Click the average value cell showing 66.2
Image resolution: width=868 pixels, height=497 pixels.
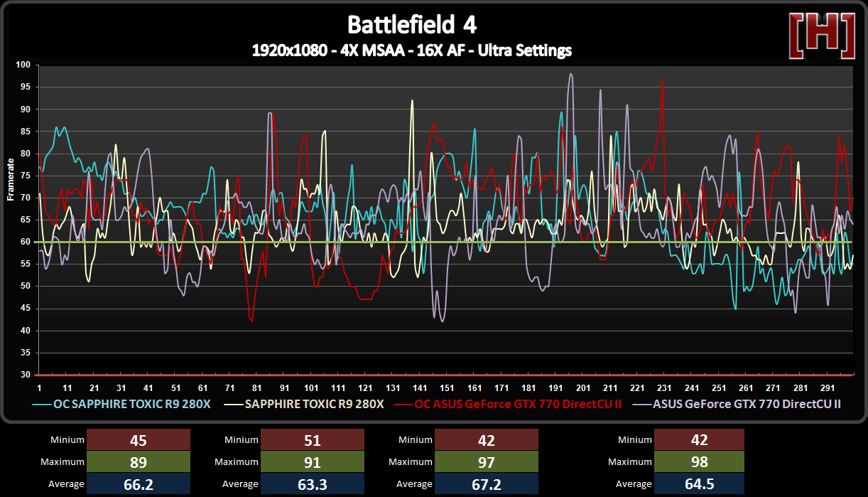pos(139,484)
